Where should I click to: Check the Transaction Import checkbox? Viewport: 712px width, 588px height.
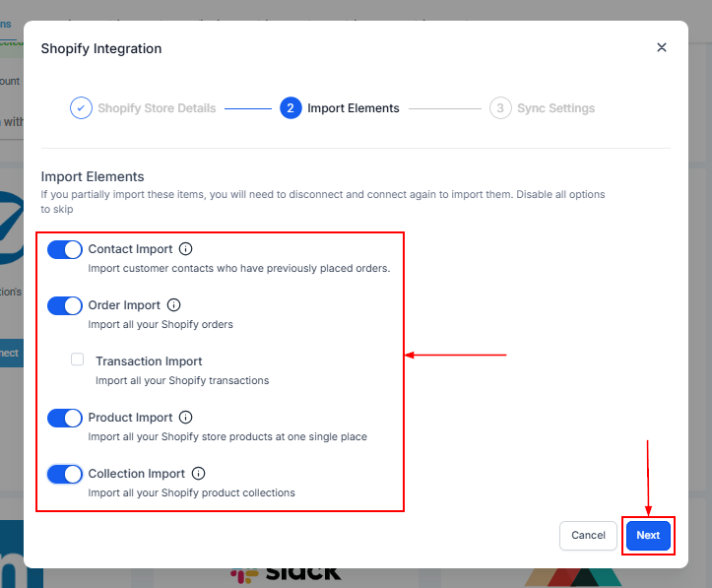point(77,359)
